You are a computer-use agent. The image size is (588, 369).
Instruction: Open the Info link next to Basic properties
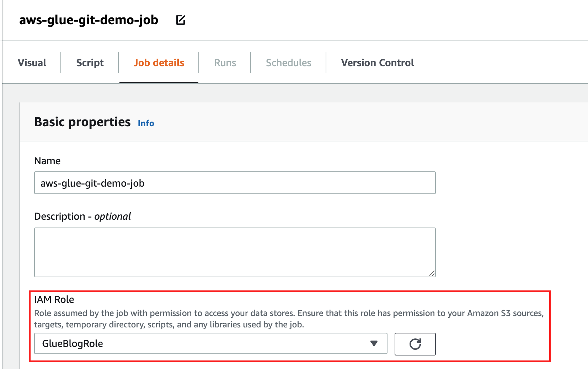146,123
